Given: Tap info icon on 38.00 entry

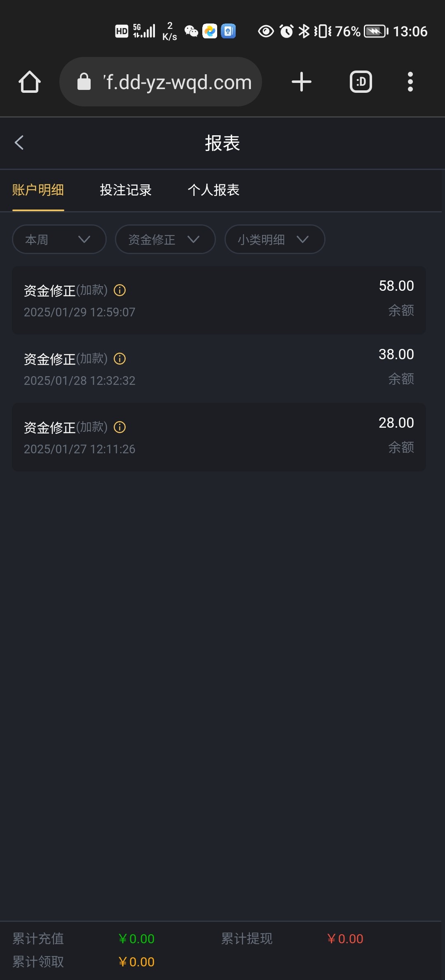Looking at the screenshot, I should click(119, 359).
